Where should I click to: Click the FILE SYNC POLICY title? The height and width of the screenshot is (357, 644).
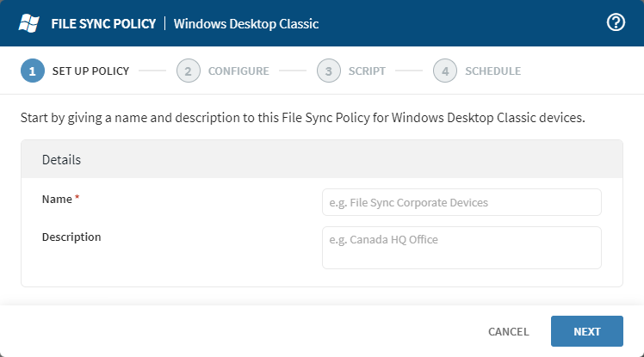pyautogui.click(x=103, y=23)
